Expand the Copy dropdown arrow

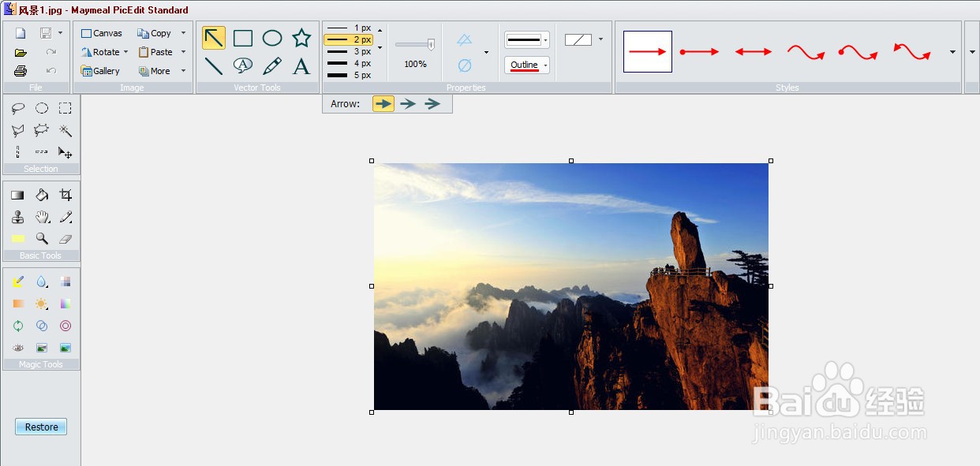183,33
